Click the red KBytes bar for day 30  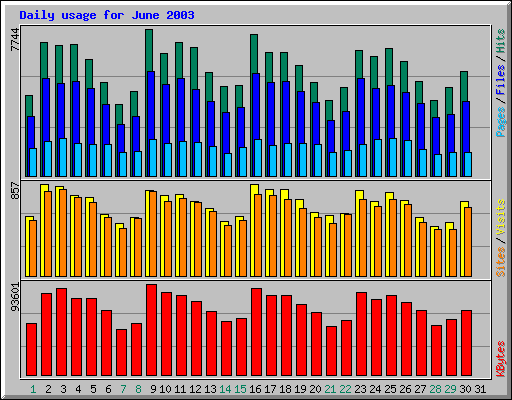point(467,343)
